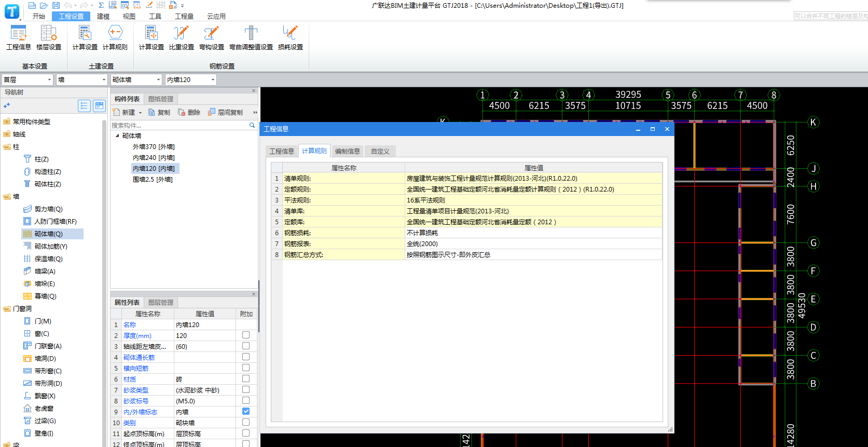Collapse the 墙 folder in navigation tree
The height and width of the screenshot is (447, 868).
tap(7, 197)
